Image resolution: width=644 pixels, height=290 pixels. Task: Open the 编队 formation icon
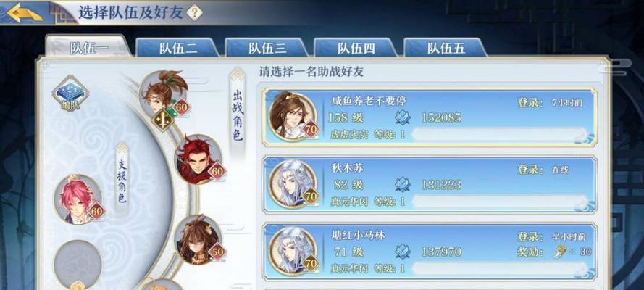pyautogui.click(x=70, y=94)
